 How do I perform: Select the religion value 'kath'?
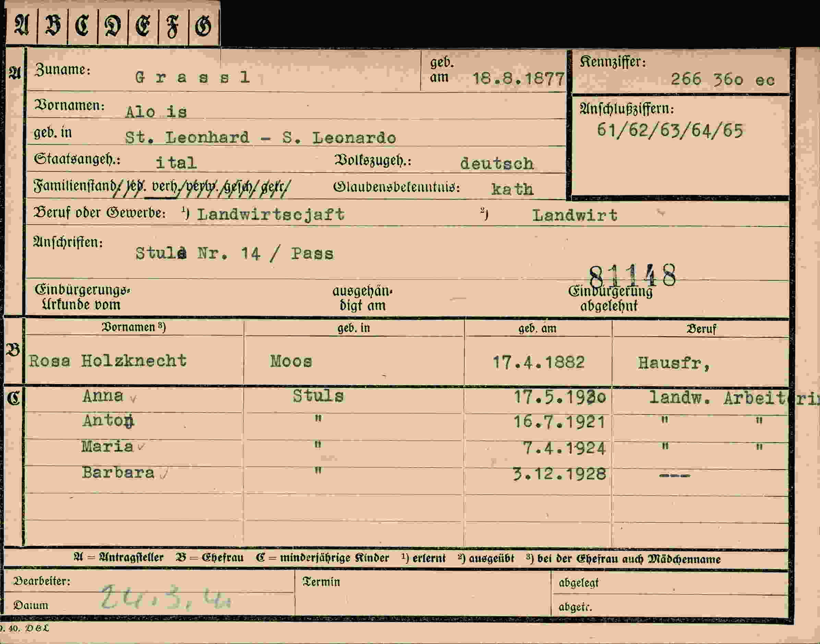[x=512, y=189]
